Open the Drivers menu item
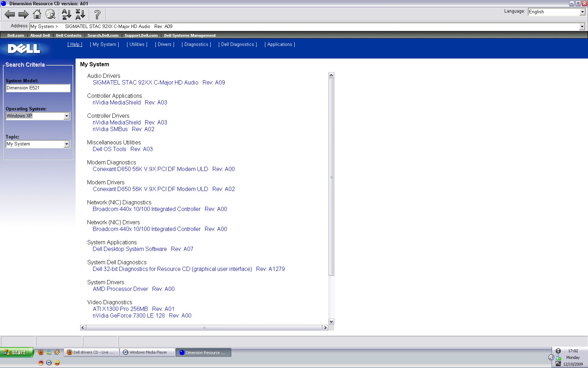The width and height of the screenshot is (588, 368). click(x=164, y=45)
